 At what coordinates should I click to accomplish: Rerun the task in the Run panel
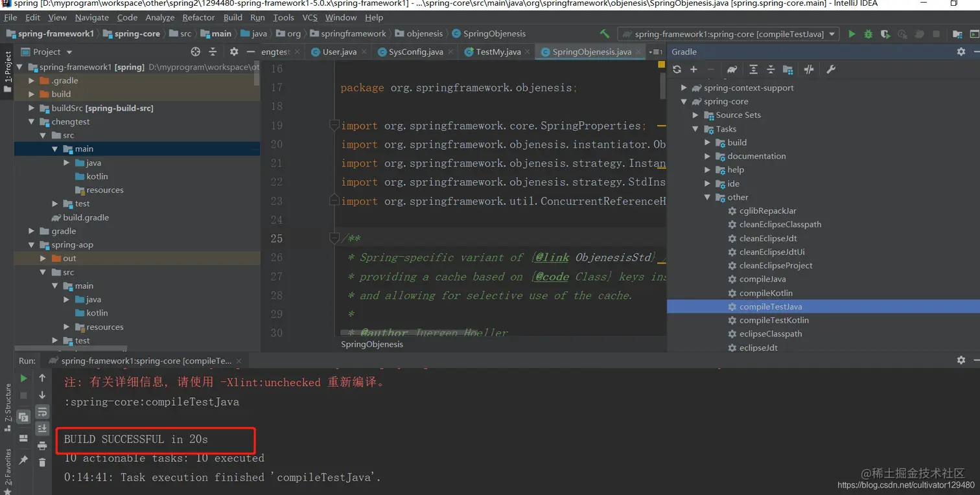point(24,378)
